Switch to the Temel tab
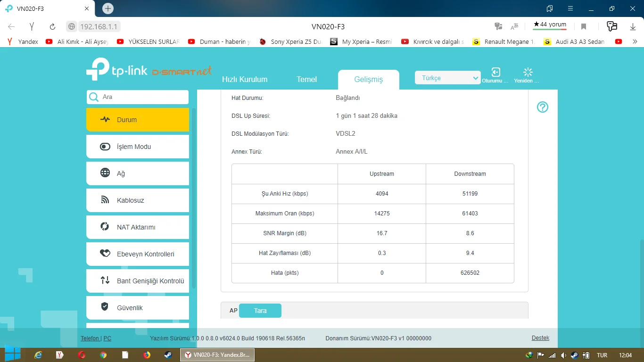 coord(306,79)
